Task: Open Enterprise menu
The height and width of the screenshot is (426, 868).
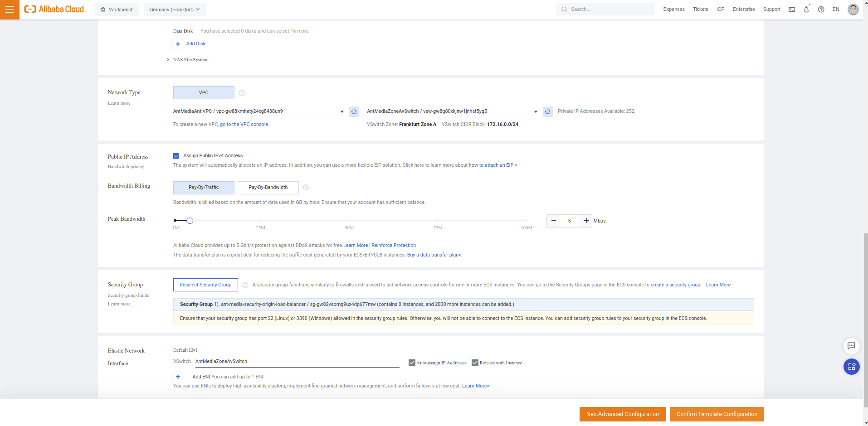Action: click(x=744, y=10)
